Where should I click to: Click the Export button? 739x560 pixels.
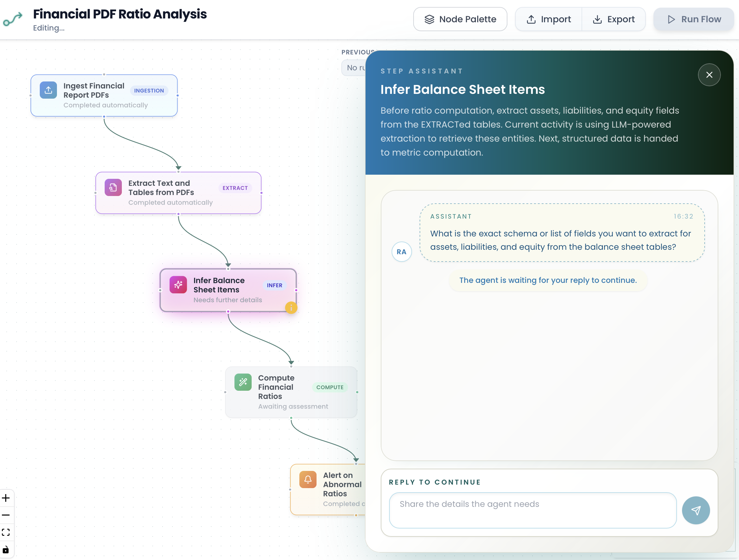(613, 19)
